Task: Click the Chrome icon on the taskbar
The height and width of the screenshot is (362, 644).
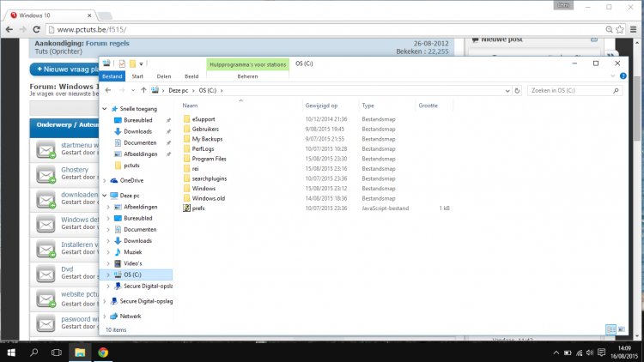Action: pos(103,352)
